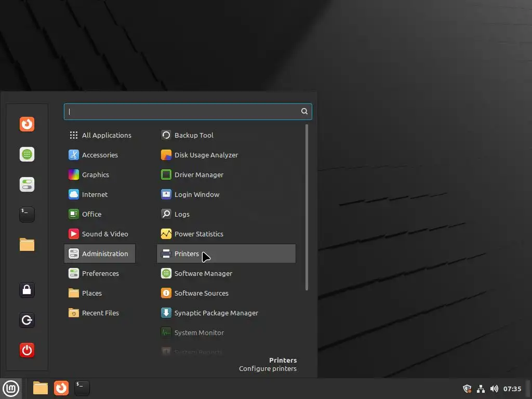Click the update shield tray icon
The height and width of the screenshot is (399, 532).
tap(467, 389)
